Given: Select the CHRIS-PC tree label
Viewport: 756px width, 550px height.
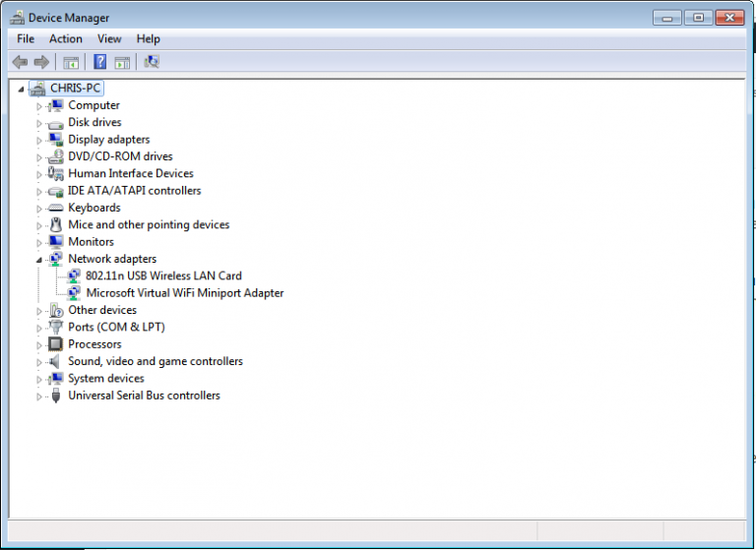Looking at the screenshot, I should coord(75,89).
